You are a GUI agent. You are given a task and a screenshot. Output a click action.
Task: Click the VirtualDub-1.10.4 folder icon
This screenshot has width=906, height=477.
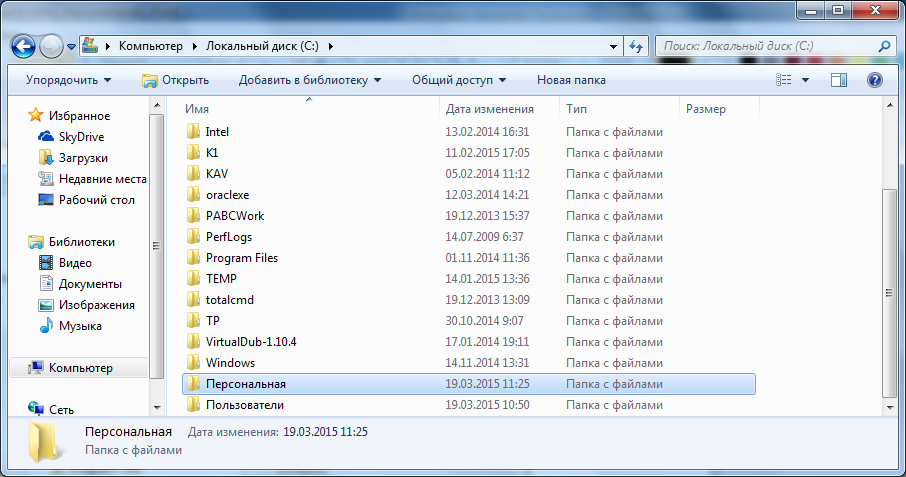[x=194, y=341]
